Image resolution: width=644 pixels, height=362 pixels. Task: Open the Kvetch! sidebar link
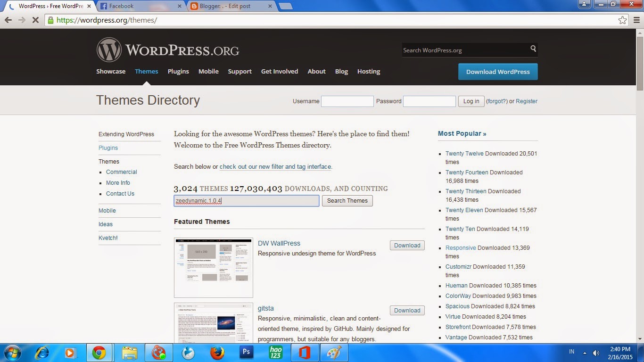click(x=108, y=238)
